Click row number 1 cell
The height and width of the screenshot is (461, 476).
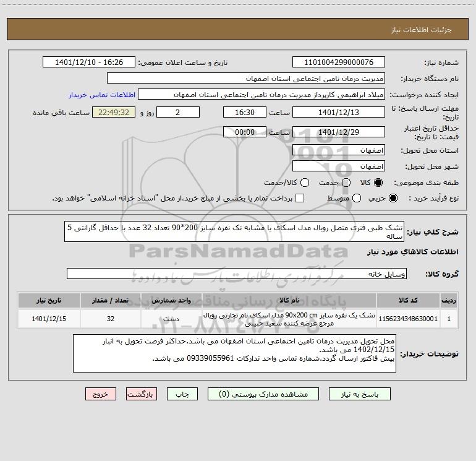449,319
